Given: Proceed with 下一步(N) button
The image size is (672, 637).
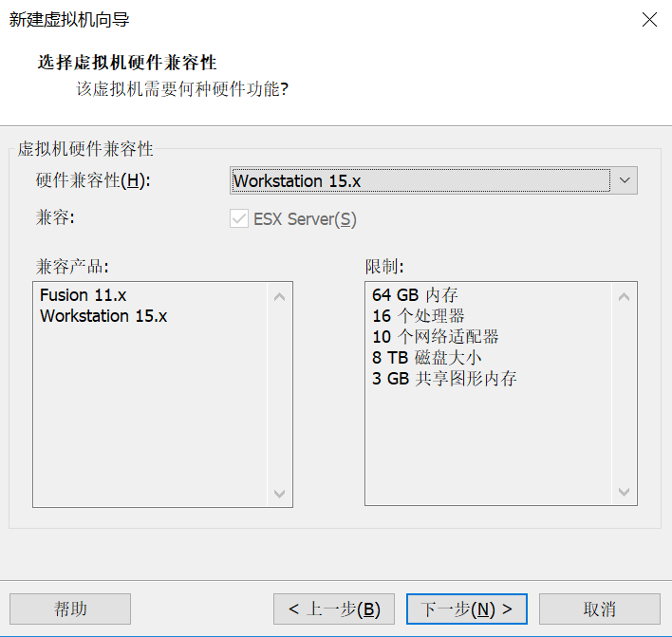Looking at the screenshot, I should (x=467, y=609).
